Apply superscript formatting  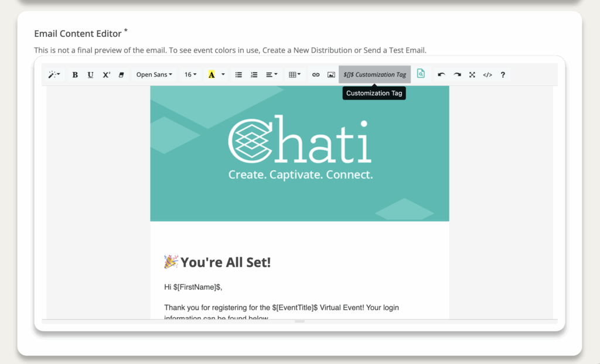pyautogui.click(x=106, y=75)
